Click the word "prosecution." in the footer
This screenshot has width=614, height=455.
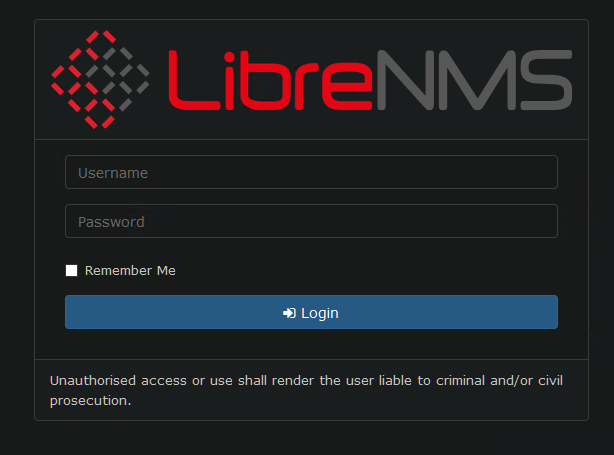90,401
